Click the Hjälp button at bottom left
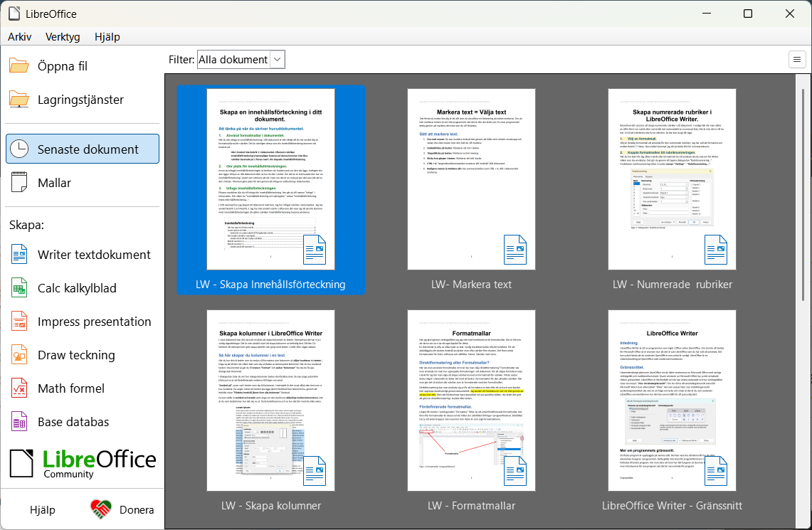This screenshot has height=530, width=812. (43, 510)
